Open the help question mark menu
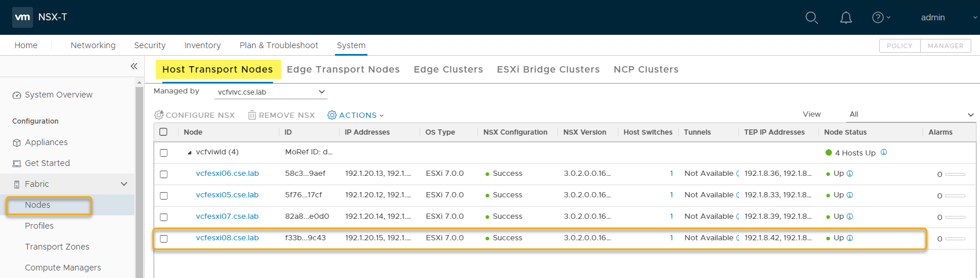Viewport: 980px width, 278px height. (x=878, y=18)
